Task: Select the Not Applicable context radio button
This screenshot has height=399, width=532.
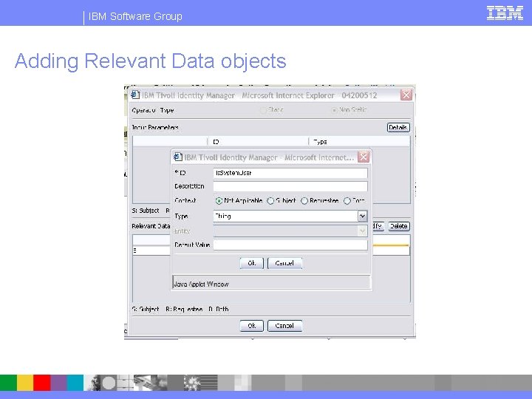Action: pyautogui.click(x=219, y=201)
